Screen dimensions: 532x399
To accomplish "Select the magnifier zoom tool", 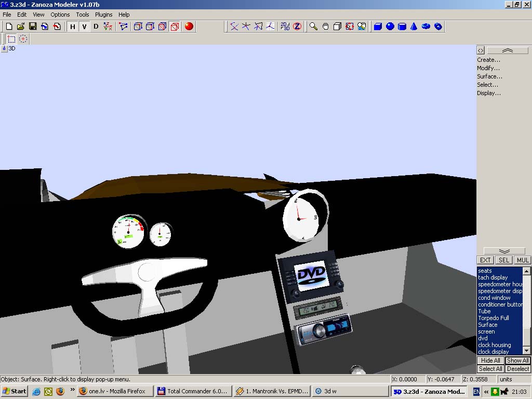I will click(313, 26).
